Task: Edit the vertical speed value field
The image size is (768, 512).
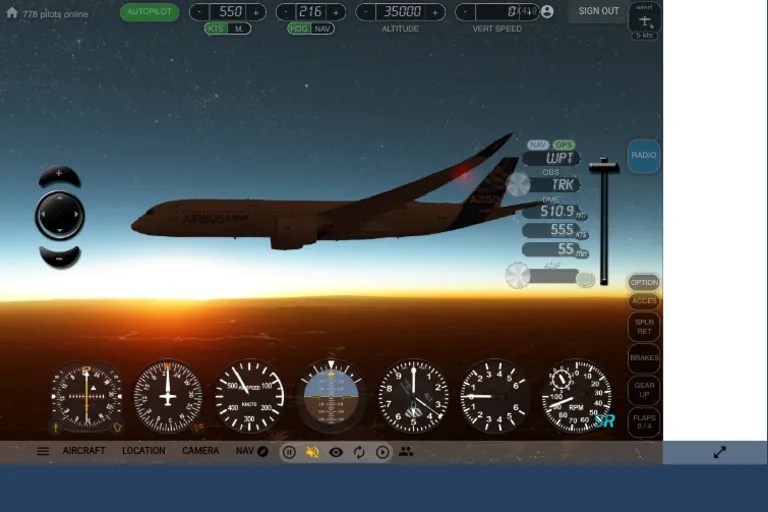Action: pyautogui.click(x=499, y=12)
